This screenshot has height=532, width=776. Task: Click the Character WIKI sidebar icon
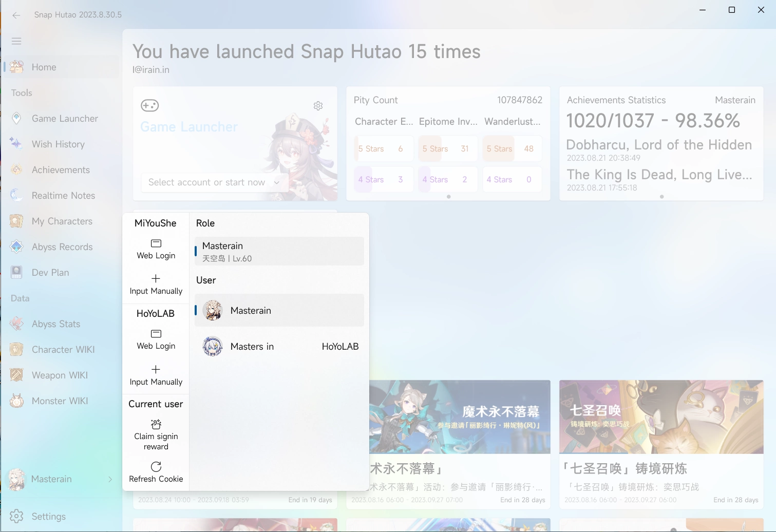[16, 350]
